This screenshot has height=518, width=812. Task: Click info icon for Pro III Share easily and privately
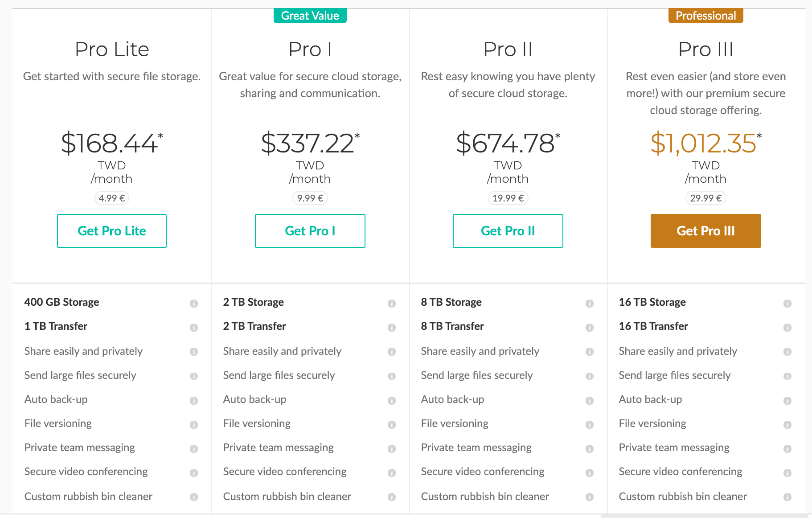click(x=787, y=352)
